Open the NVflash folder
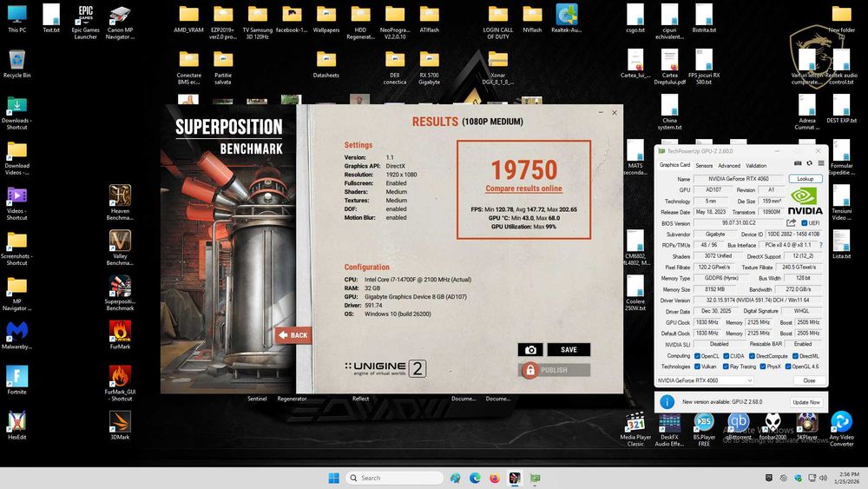The image size is (868, 489). (532, 18)
